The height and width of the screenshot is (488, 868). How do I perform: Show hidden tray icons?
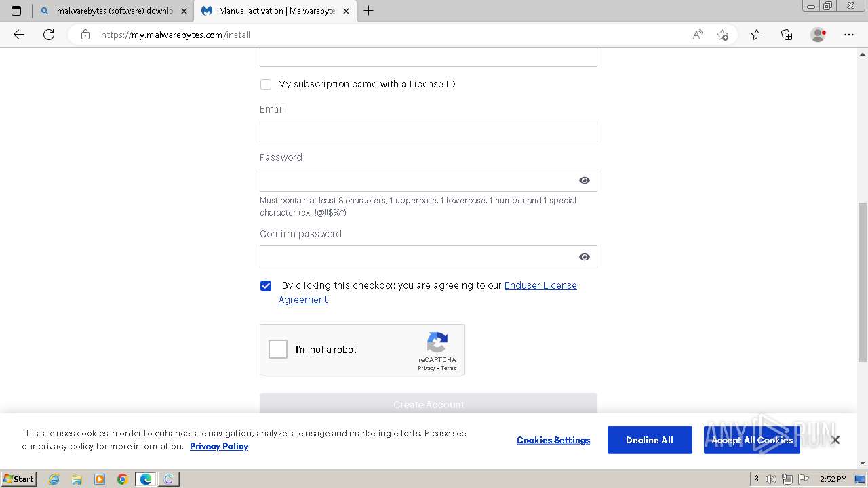[757, 479]
